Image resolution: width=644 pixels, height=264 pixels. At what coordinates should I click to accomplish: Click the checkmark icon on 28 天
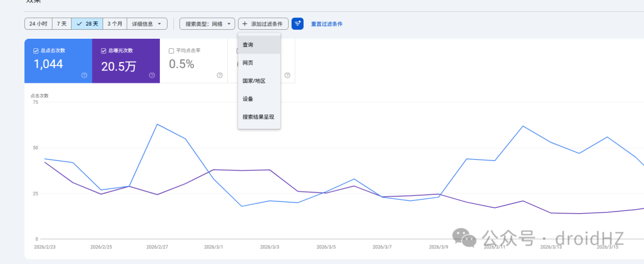[79, 24]
